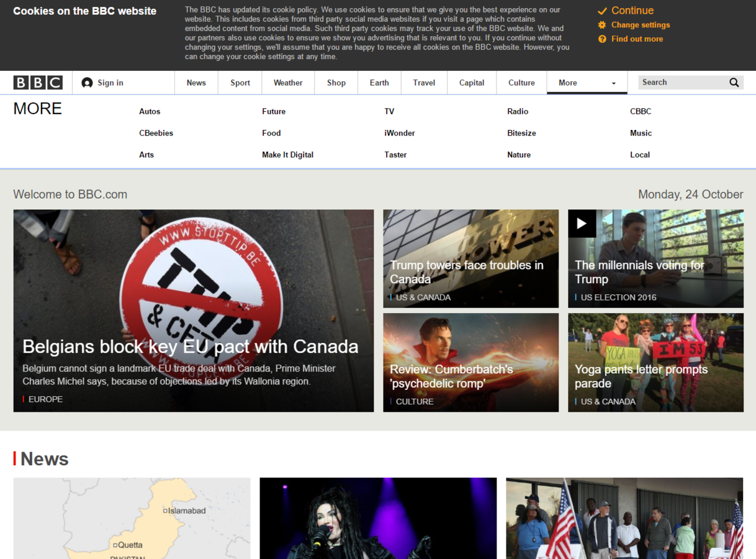Open the American flags crowd news thumbnail

(x=624, y=518)
